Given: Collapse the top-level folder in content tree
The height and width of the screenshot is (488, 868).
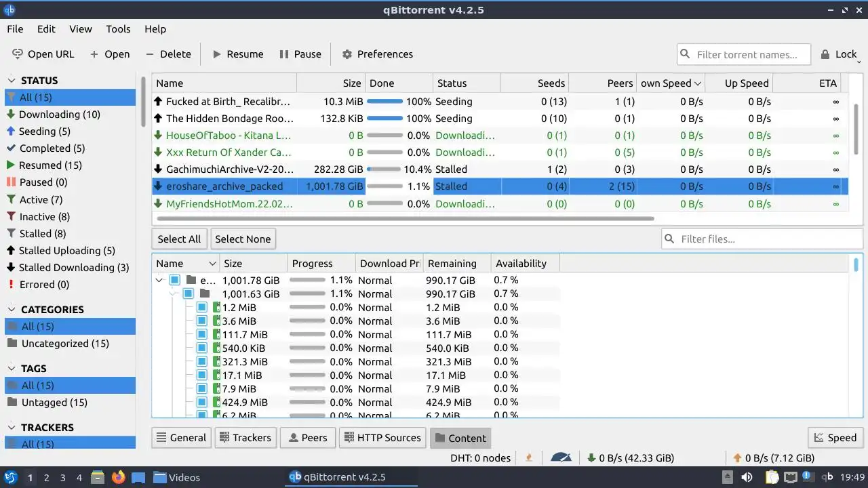Looking at the screenshot, I should coord(159,280).
